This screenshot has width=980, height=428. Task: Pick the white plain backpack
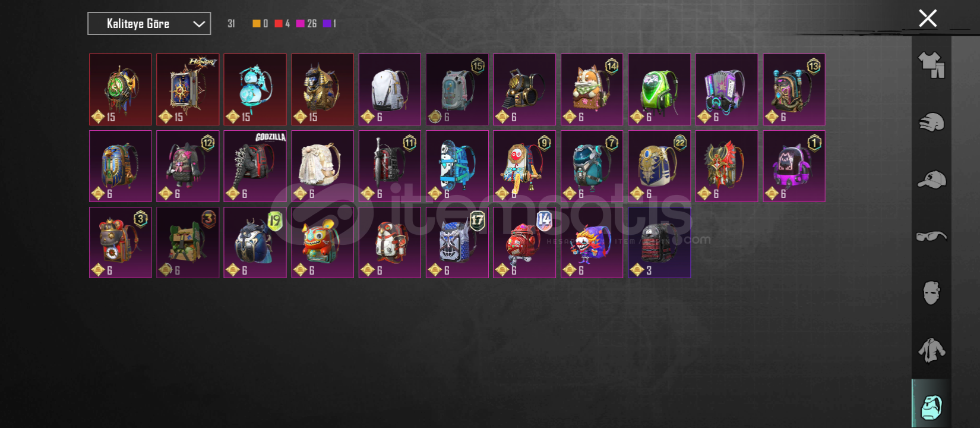pos(390,90)
